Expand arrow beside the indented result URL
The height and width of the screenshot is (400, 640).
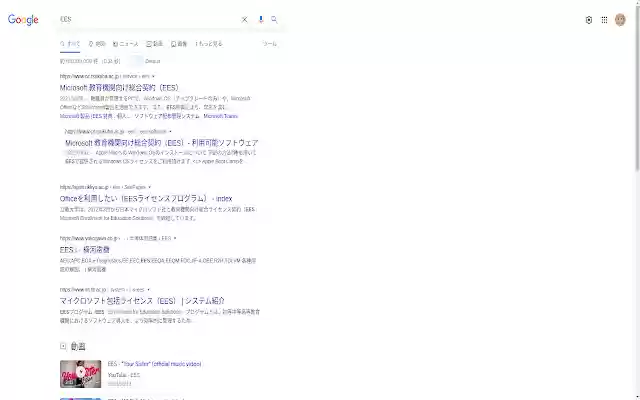170,131
